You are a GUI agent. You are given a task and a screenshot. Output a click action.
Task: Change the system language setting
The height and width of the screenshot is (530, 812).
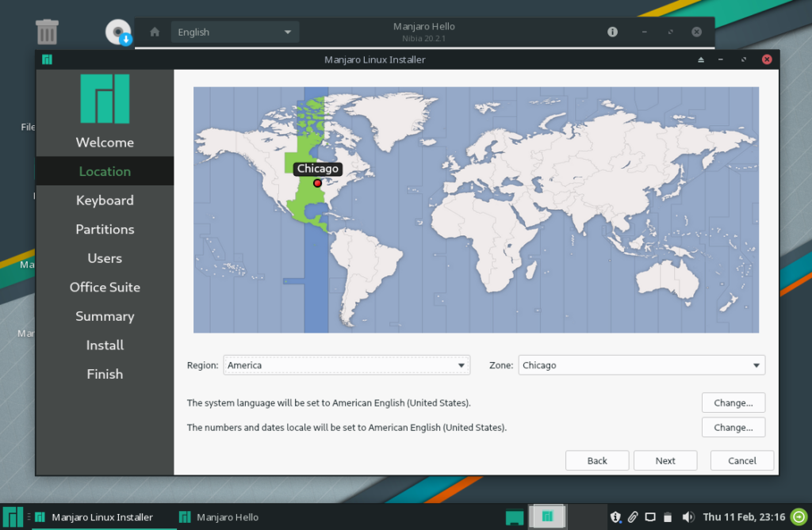tap(733, 402)
